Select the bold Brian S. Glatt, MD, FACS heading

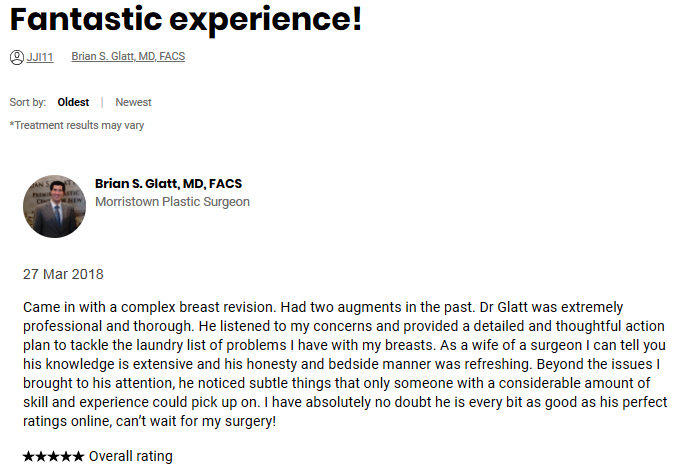coord(168,183)
